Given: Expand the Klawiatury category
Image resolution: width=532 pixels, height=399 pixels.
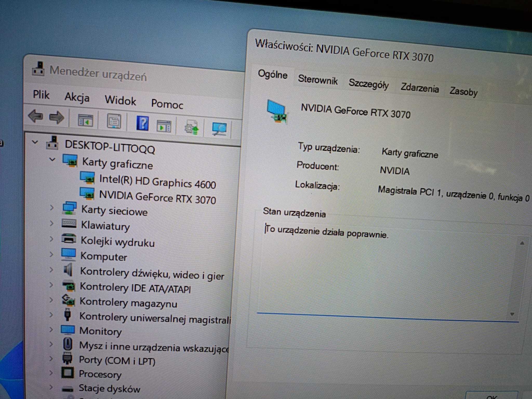Looking at the screenshot, I should [x=51, y=223].
